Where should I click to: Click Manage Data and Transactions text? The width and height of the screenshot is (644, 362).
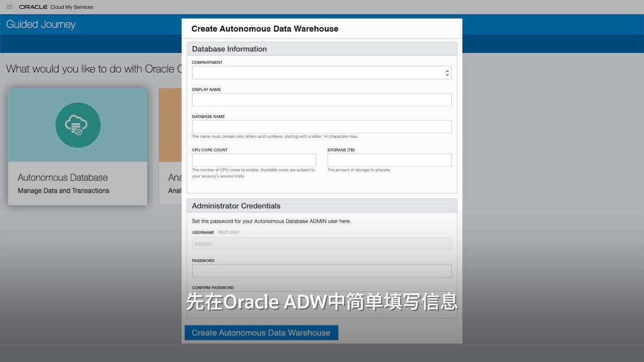(x=63, y=191)
